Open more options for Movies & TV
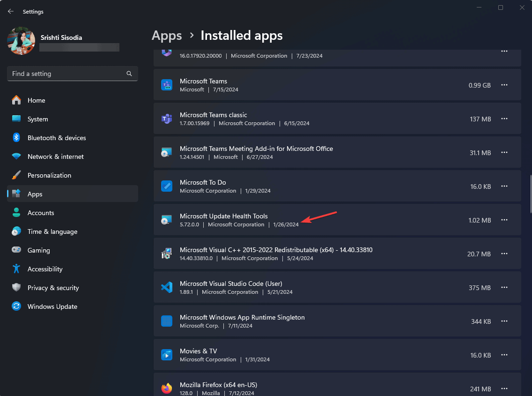532x396 pixels. pos(504,355)
